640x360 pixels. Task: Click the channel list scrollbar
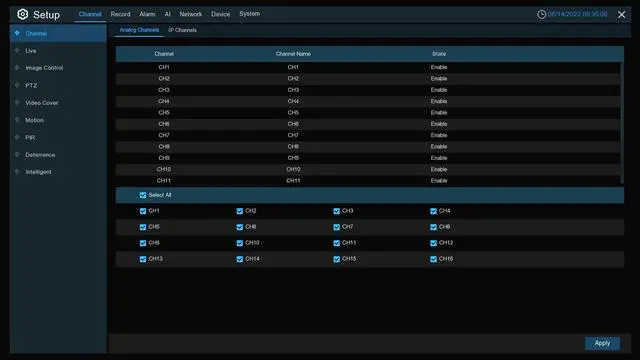622,122
